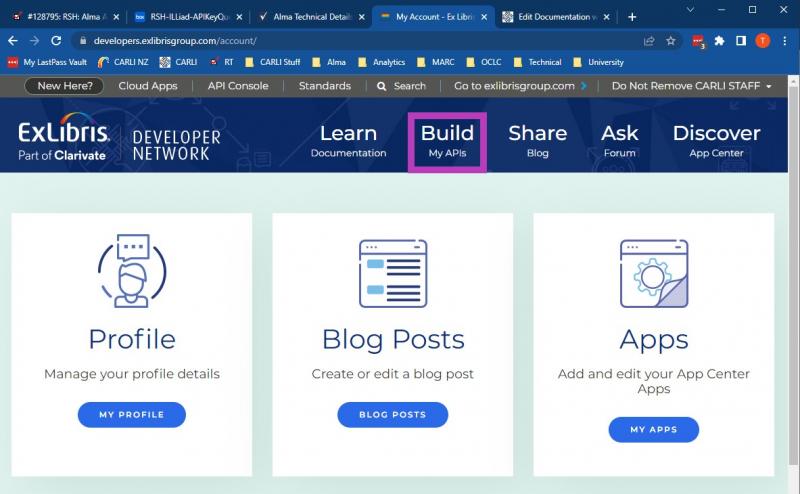Reload the current page
Image resolution: width=800 pixels, height=494 pixels.
click(x=56, y=41)
